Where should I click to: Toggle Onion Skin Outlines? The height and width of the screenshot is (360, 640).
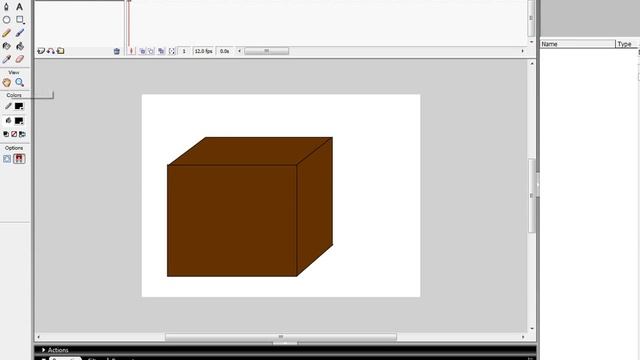coord(151,51)
